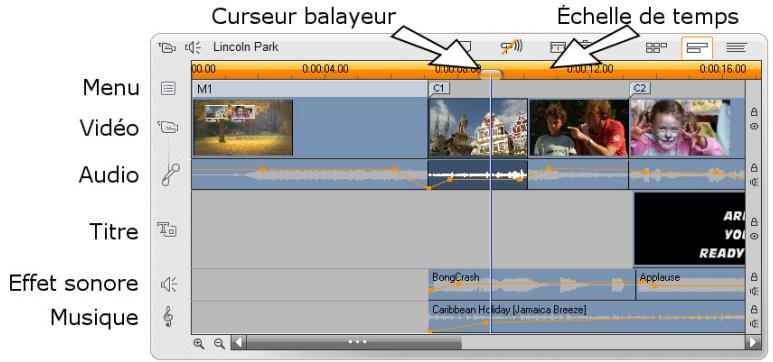Click first volume keyframe on menu audio
This screenshot has width=773, height=362.
tap(262, 169)
